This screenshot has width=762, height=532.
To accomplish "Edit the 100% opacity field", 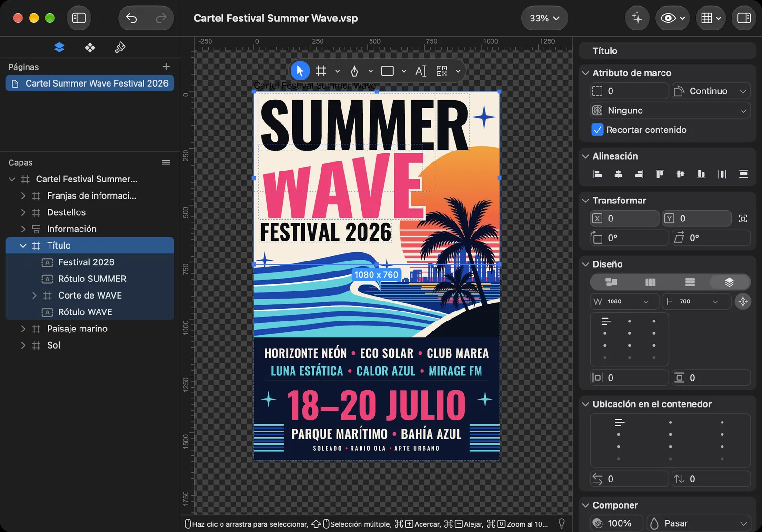I will tap(617, 523).
